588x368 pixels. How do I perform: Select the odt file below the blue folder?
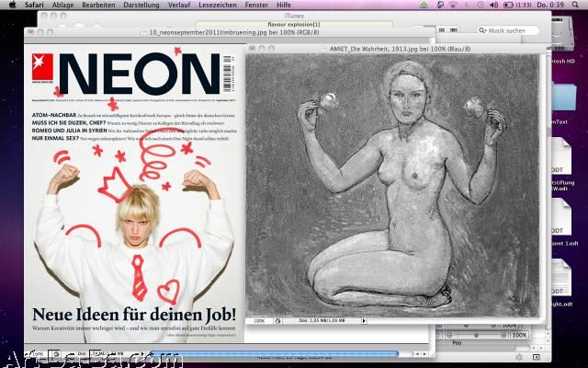tap(560, 155)
